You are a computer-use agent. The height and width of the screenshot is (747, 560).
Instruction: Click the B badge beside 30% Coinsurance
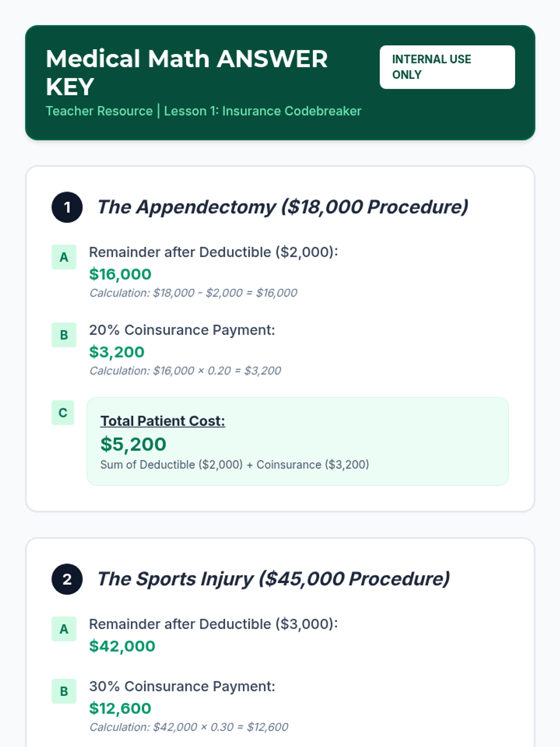(x=64, y=691)
